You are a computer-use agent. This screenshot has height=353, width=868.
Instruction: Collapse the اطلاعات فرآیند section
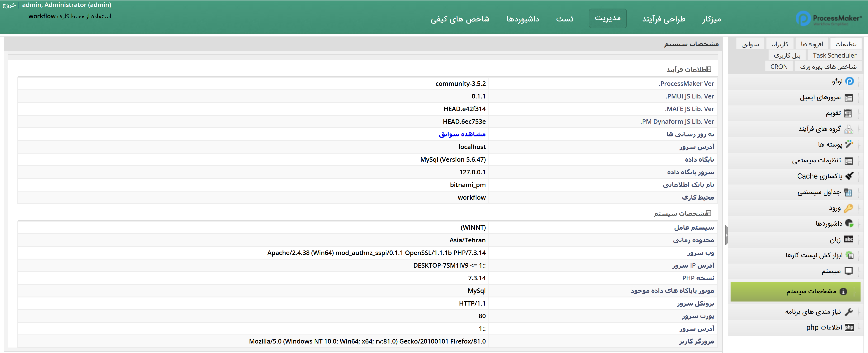709,69
